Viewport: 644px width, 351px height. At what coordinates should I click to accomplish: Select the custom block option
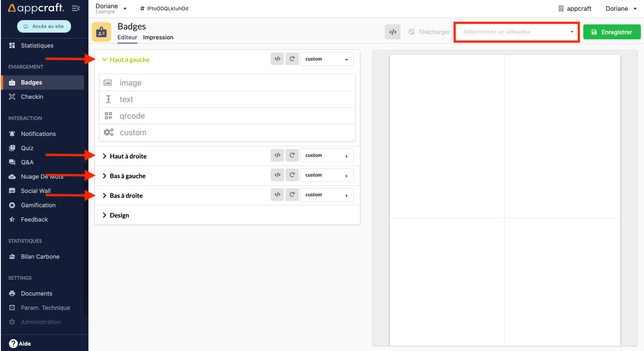tap(227, 132)
